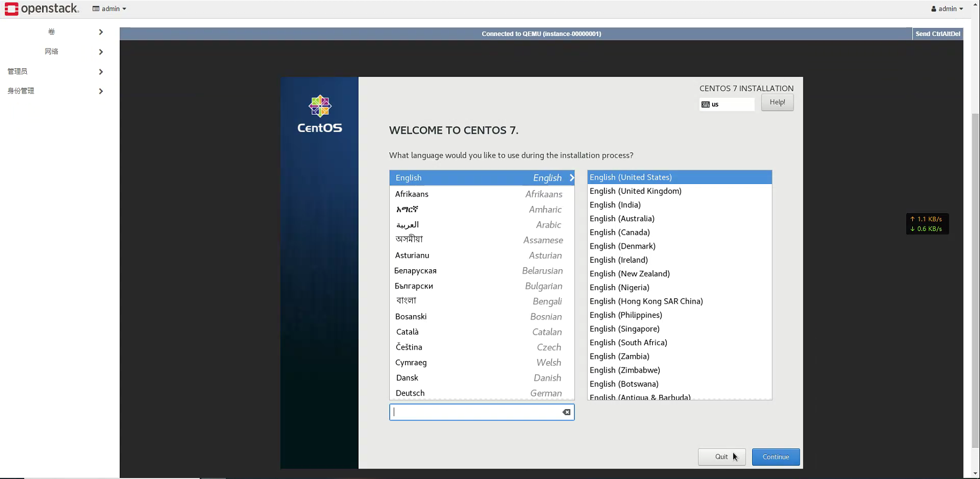This screenshot has height=479, width=980.
Task: Select Català in the language list
Action: [482, 332]
